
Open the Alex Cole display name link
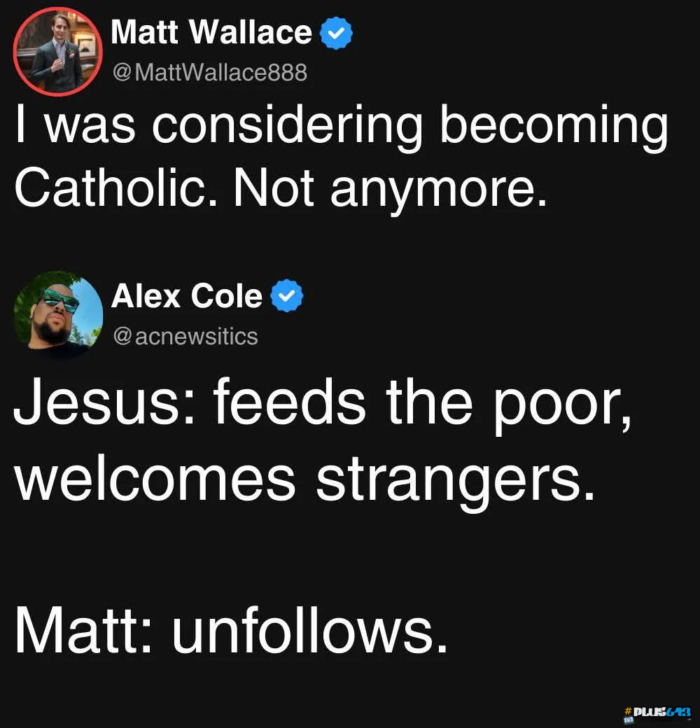[x=187, y=295]
